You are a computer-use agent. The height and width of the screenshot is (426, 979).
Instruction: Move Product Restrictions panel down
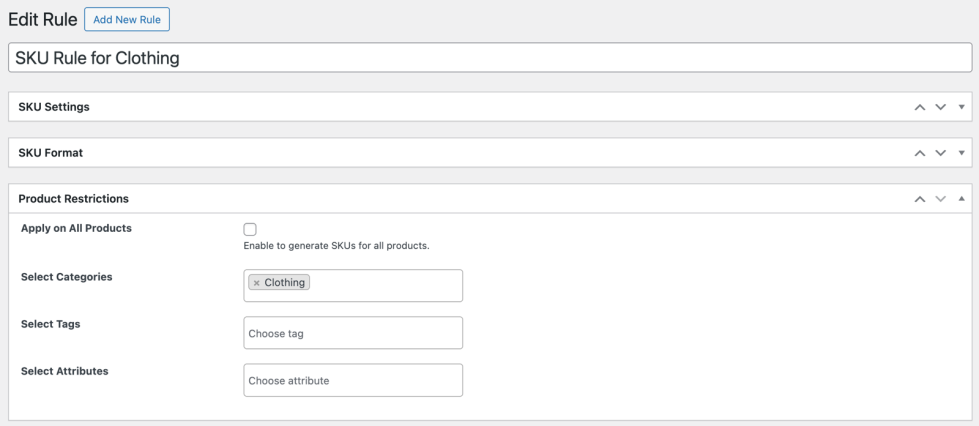pos(940,199)
